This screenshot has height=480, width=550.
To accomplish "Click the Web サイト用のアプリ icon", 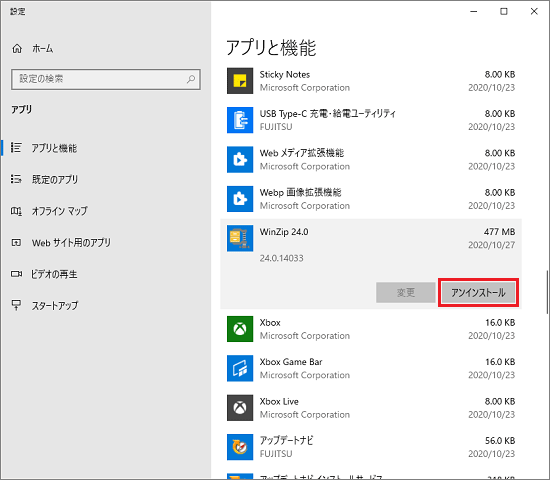I will tap(16, 242).
